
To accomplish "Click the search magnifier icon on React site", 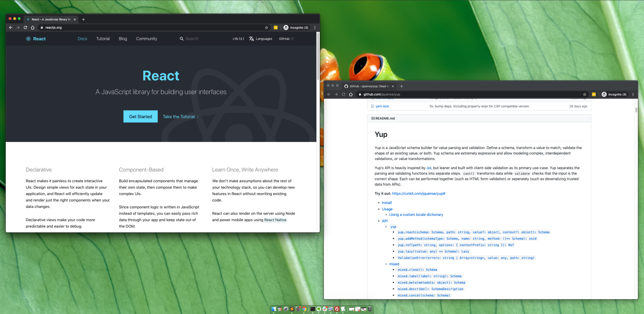I will [x=182, y=39].
